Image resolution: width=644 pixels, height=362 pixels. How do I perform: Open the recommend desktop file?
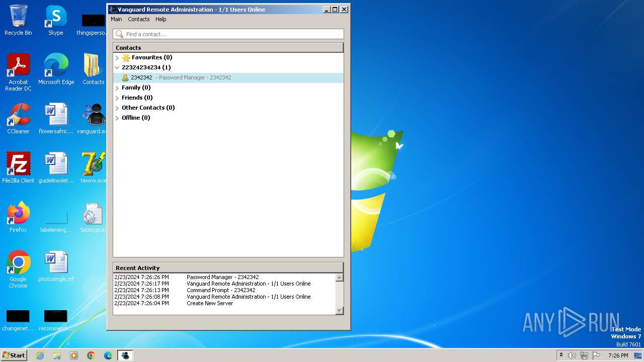click(56, 320)
